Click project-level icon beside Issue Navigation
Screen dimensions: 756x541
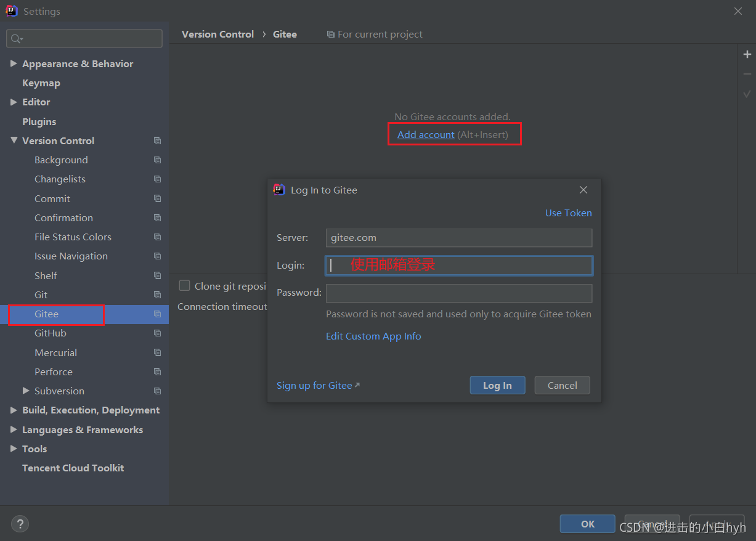coord(158,256)
